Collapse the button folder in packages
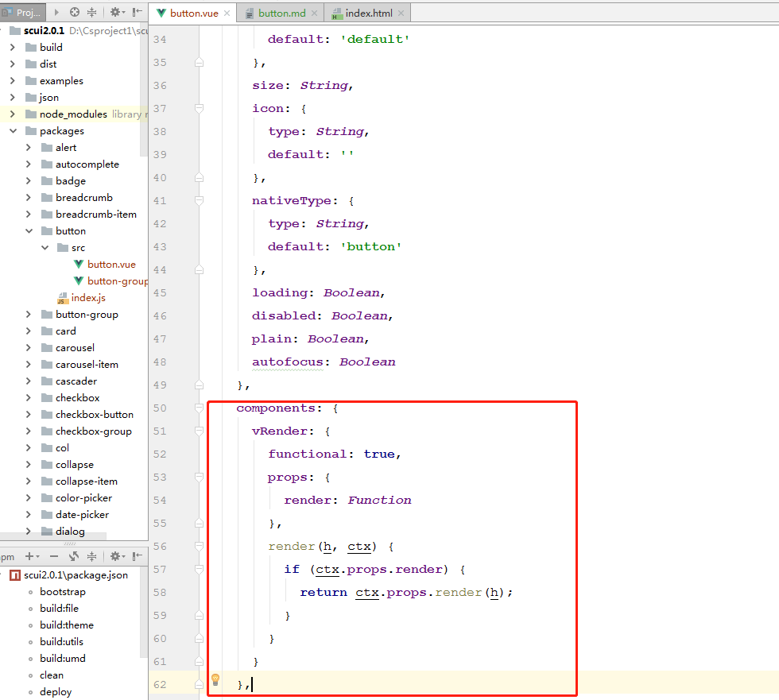The width and height of the screenshot is (779, 700). coord(29,231)
